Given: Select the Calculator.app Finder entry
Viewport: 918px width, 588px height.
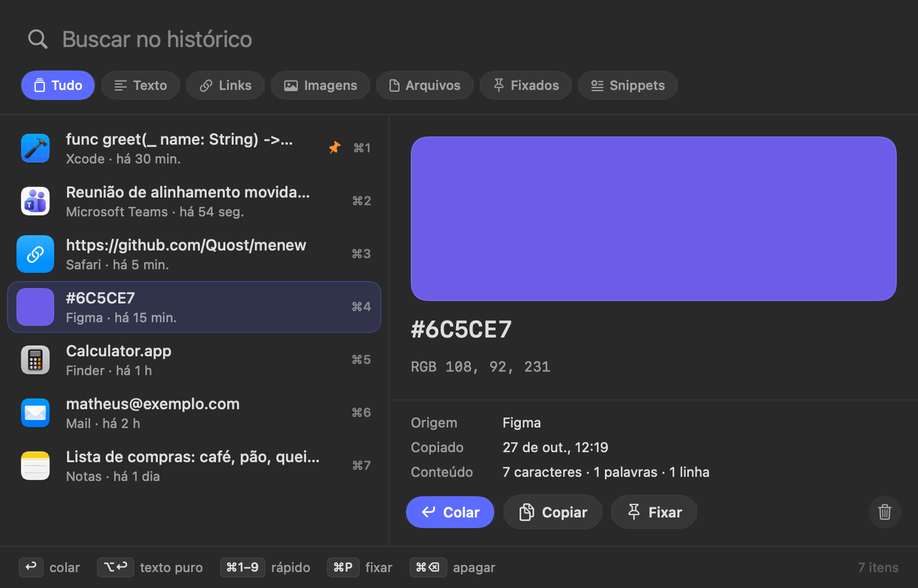Looking at the screenshot, I should (x=194, y=360).
